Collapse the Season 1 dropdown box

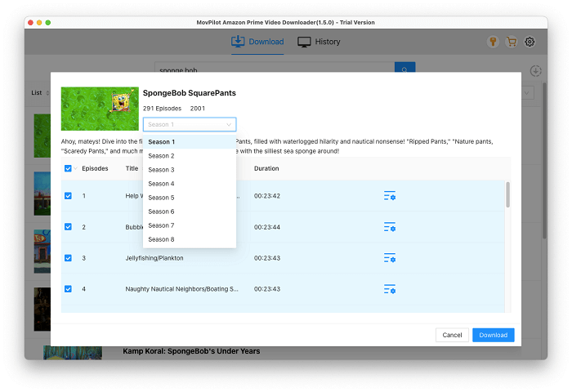click(190, 124)
